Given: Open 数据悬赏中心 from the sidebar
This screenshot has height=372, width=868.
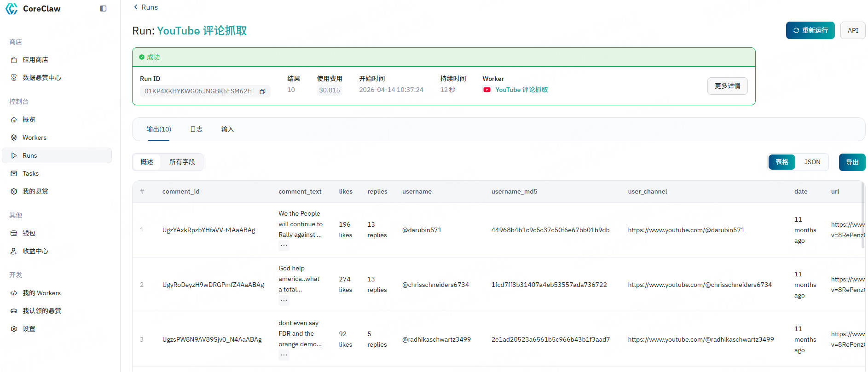Looking at the screenshot, I should [x=41, y=78].
